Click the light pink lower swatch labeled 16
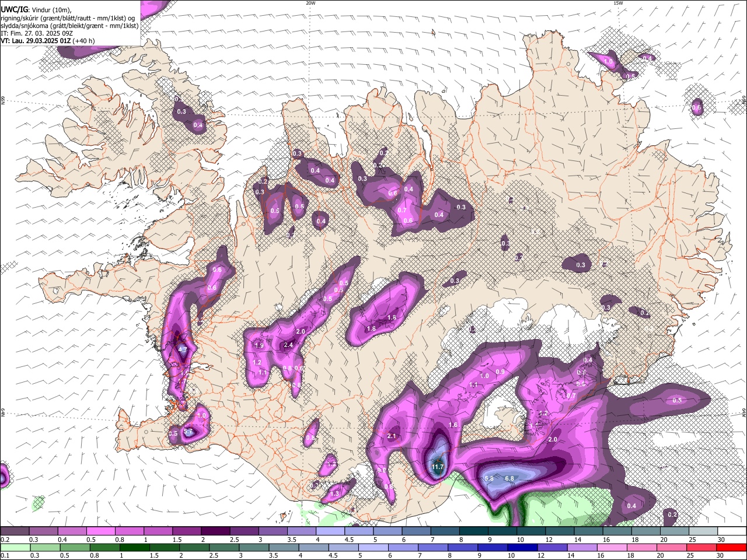This screenshot has width=747, height=560. 611,547
